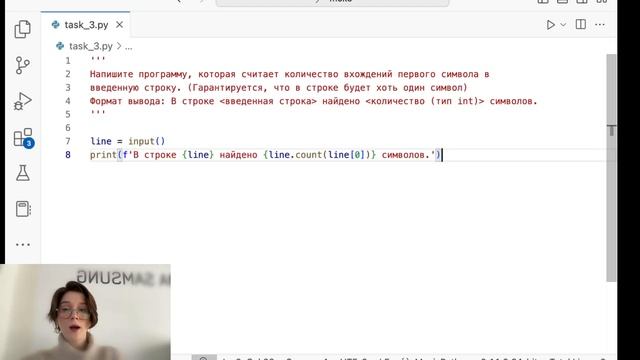Image resolution: width=640 pixels, height=360 pixels.
Task: Click 'Формат вывода' text on line 4
Action: click(x=124, y=101)
